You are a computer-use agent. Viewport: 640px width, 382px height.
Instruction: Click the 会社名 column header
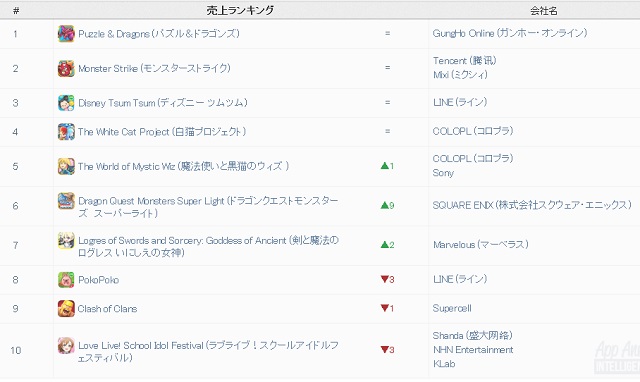(x=544, y=11)
